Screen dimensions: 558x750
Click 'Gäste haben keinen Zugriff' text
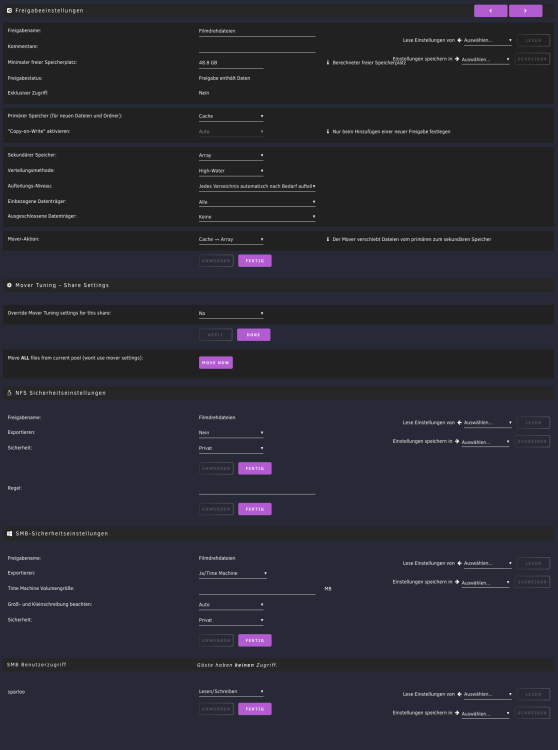point(237,665)
